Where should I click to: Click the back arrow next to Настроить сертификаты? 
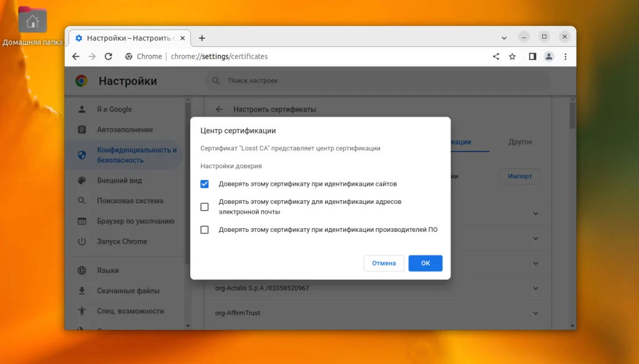point(219,108)
